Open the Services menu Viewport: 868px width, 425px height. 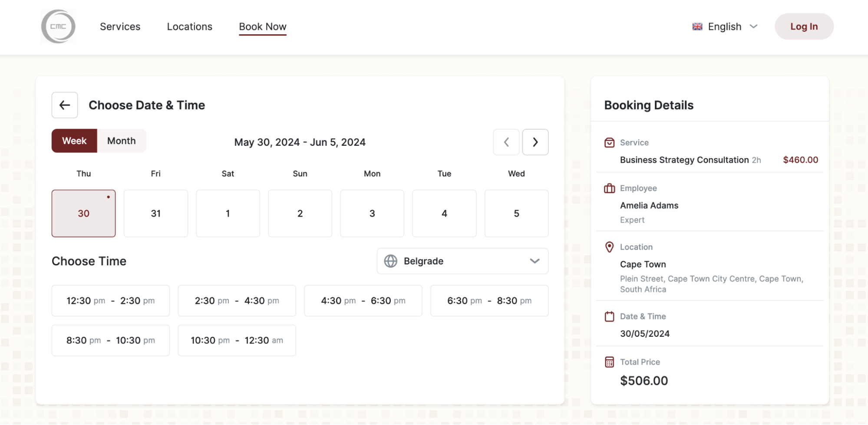[120, 26]
